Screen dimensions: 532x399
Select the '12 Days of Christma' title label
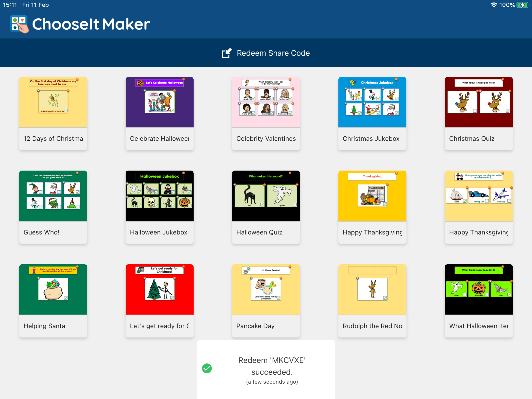pos(53,139)
